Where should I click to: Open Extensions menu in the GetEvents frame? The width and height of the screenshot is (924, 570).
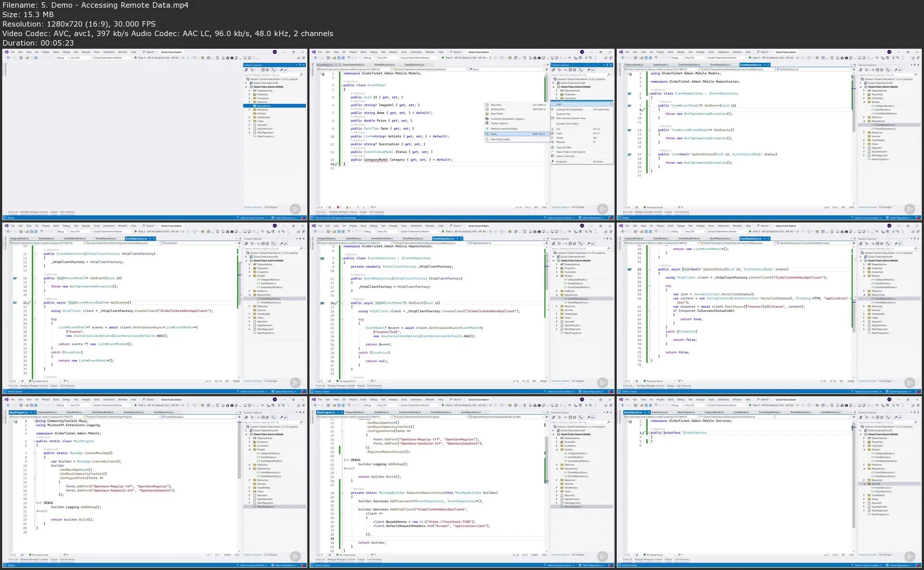coord(109,226)
